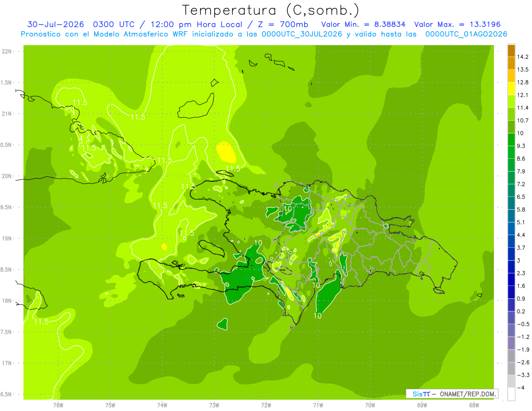Click the "22N" latitude label
The height and width of the screenshot is (411, 532).
(x=7, y=51)
